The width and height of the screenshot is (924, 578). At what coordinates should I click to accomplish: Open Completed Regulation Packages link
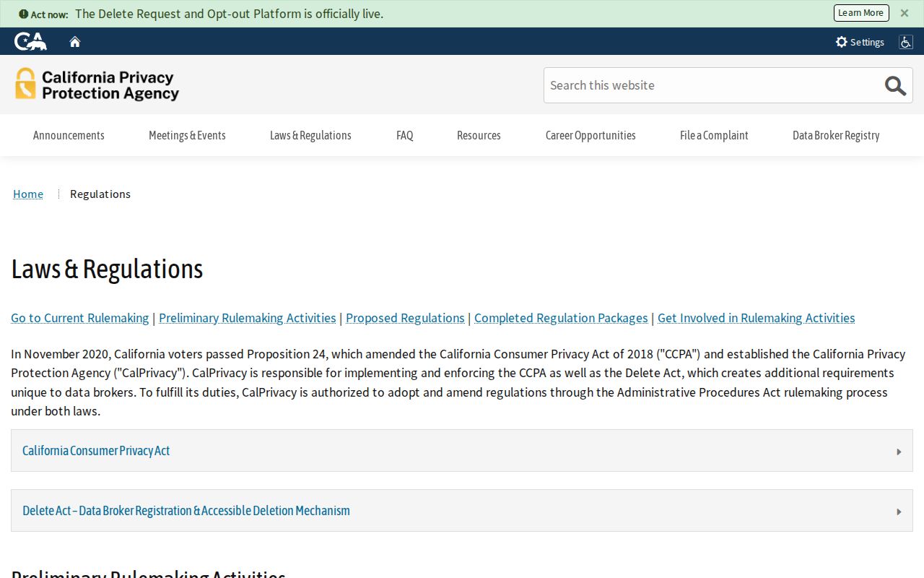[x=561, y=318]
